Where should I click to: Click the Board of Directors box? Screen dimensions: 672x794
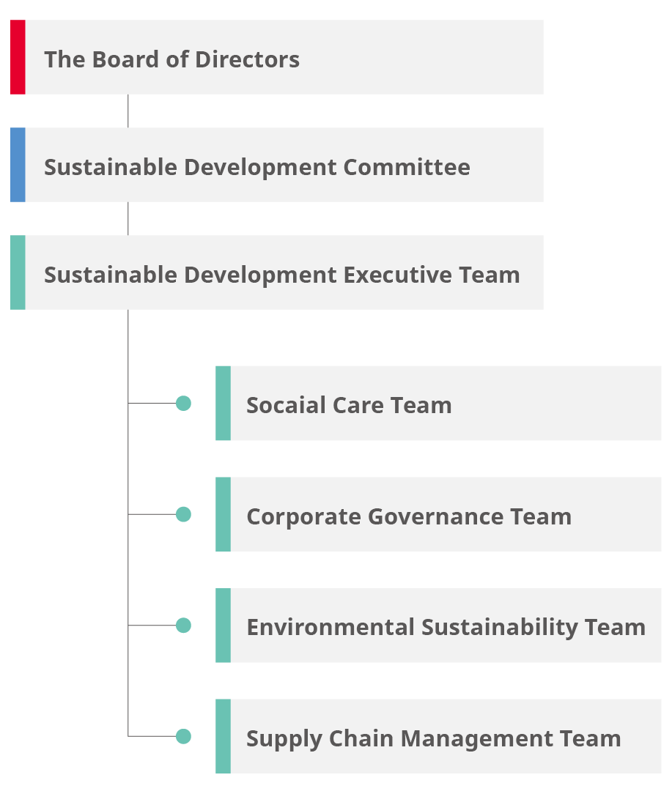277,57
